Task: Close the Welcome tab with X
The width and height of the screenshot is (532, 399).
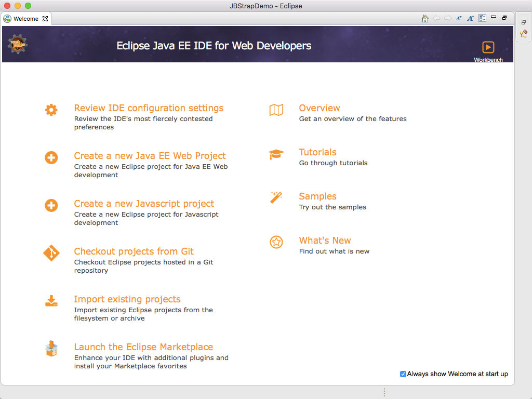Action: [x=45, y=19]
